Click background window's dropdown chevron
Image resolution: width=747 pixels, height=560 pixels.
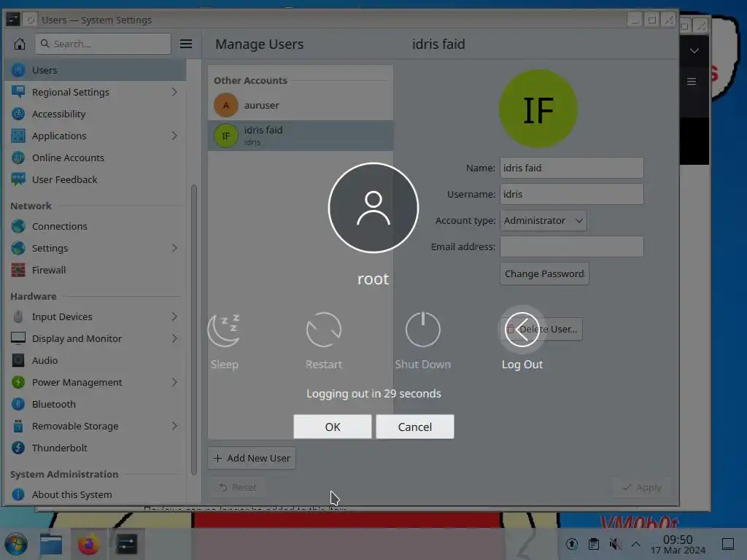[694, 50]
